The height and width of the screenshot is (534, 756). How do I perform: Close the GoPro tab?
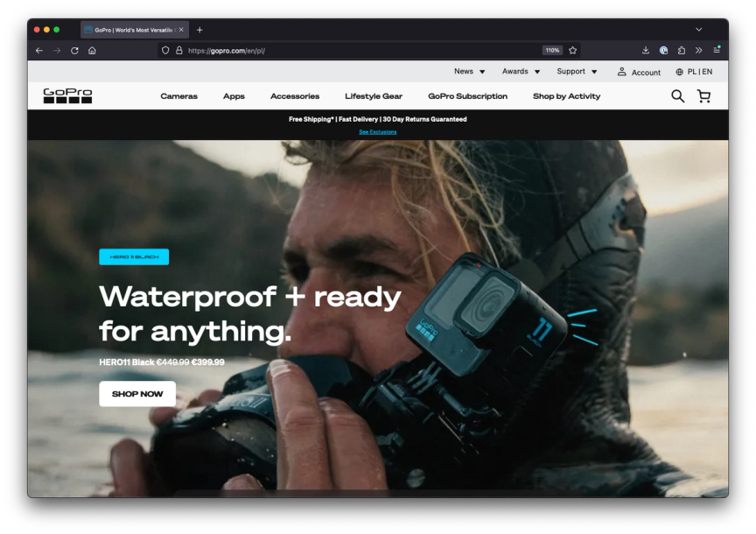181,30
